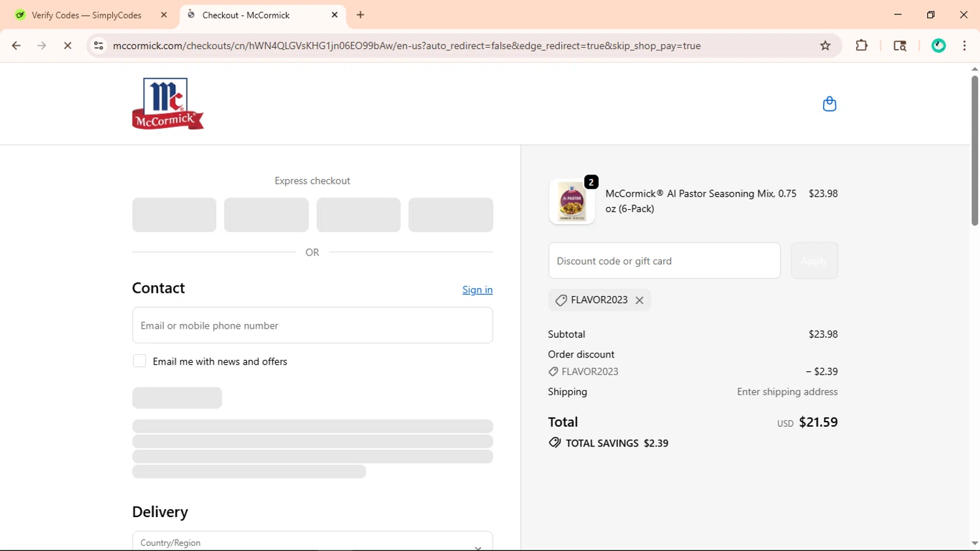Switch to the Verify Codes — SimplyCodes tab

[87, 15]
